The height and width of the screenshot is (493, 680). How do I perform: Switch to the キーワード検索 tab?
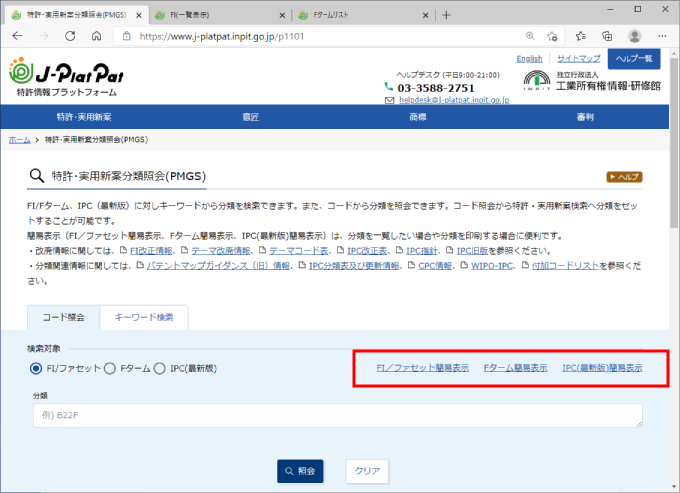(x=144, y=317)
